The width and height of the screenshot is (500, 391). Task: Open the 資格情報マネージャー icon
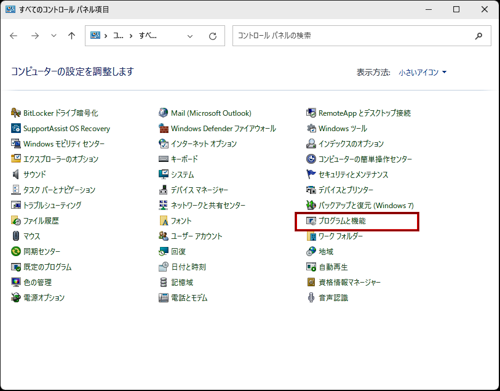point(311,282)
